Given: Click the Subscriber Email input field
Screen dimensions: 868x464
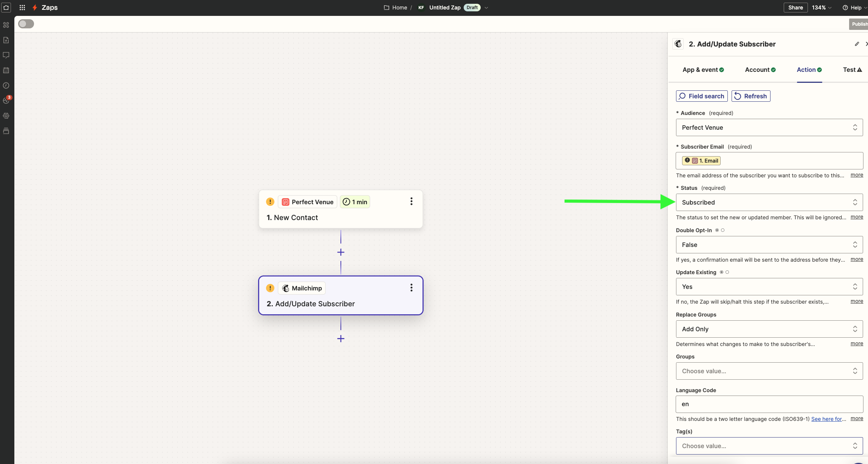Looking at the screenshot, I should [769, 161].
